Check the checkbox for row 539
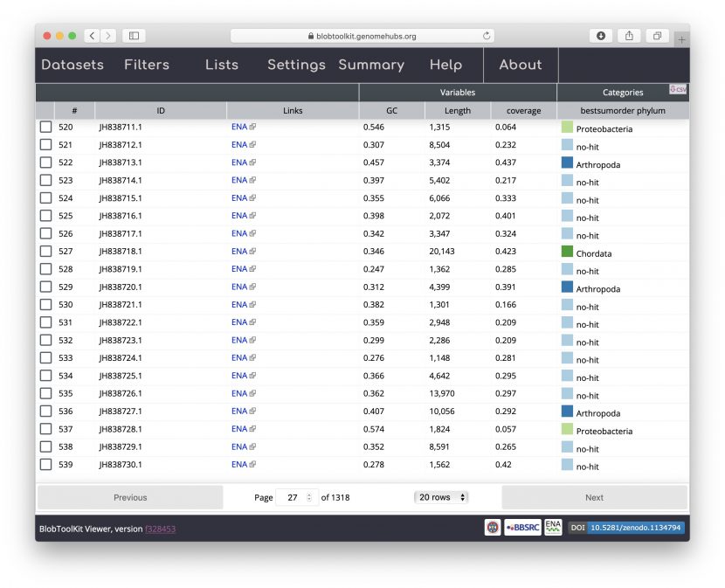This screenshot has width=725, height=588. tap(46, 465)
